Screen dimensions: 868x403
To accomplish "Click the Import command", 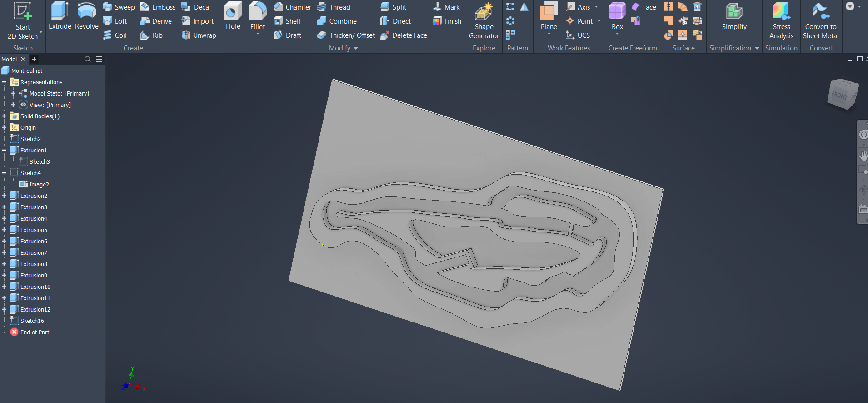I will click(x=197, y=21).
